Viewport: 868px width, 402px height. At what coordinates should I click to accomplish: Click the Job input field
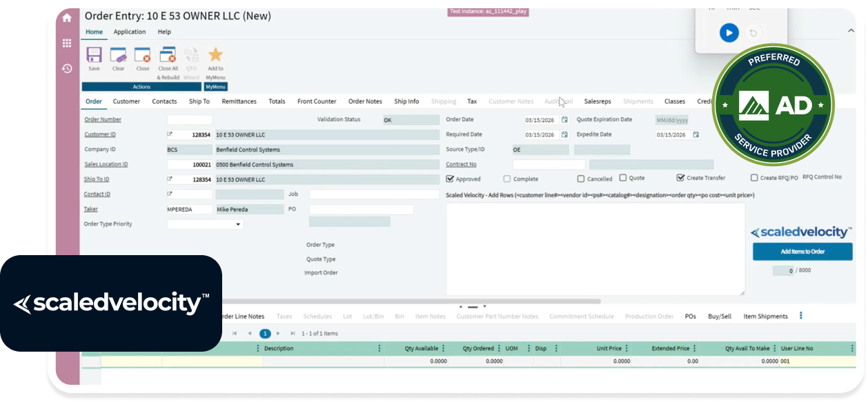374,194
